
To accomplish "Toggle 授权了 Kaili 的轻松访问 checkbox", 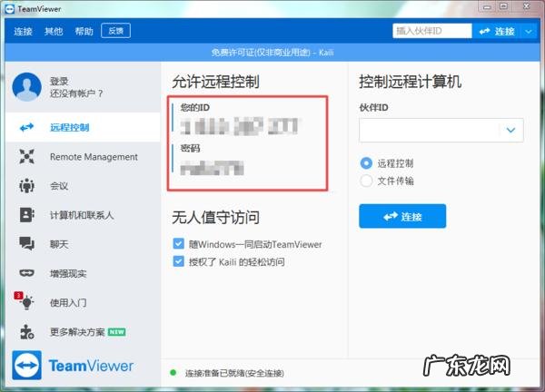I will point(179,261).
